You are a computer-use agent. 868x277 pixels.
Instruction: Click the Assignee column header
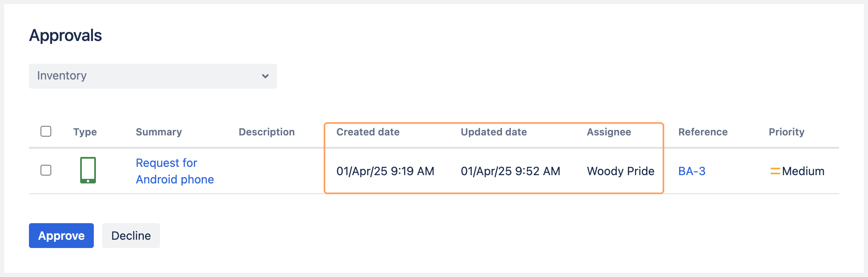609,132
